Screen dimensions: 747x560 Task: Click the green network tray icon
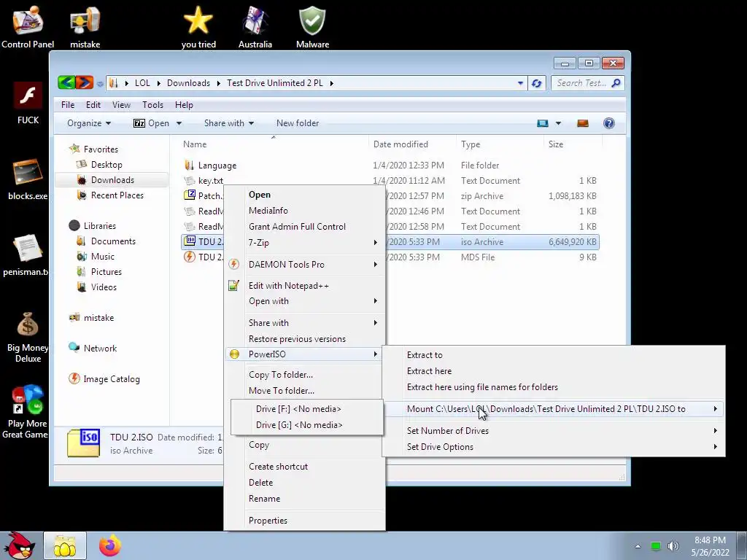pyautogui.click(x=656, y=546)
